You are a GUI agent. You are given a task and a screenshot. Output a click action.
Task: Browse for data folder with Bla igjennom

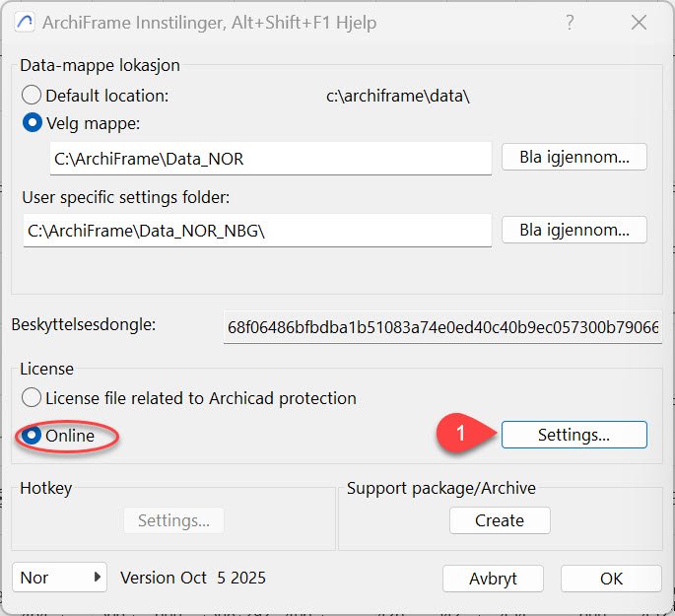[x=574, y=157]
